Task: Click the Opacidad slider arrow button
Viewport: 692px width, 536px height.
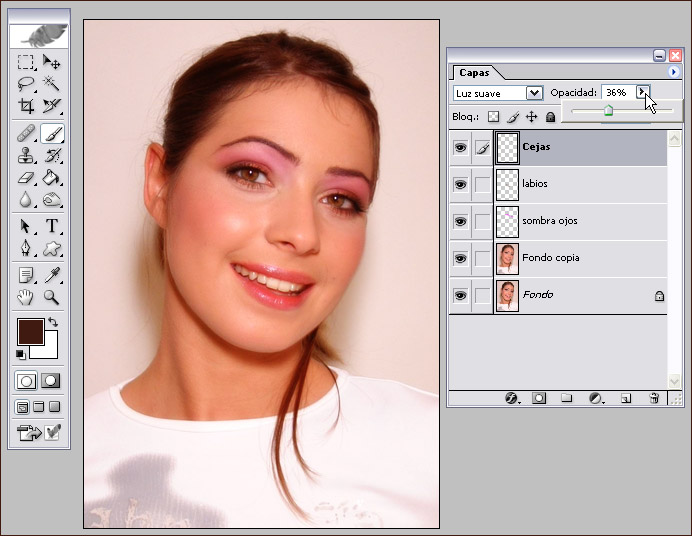Action: coord(642,93)
